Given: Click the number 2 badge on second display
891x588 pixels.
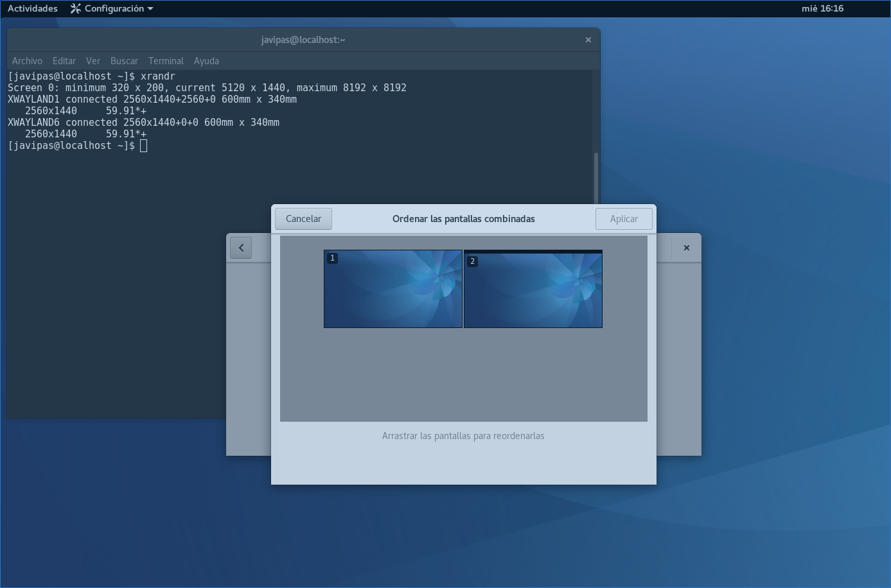Looking at the screenshot, I should 472,261.
